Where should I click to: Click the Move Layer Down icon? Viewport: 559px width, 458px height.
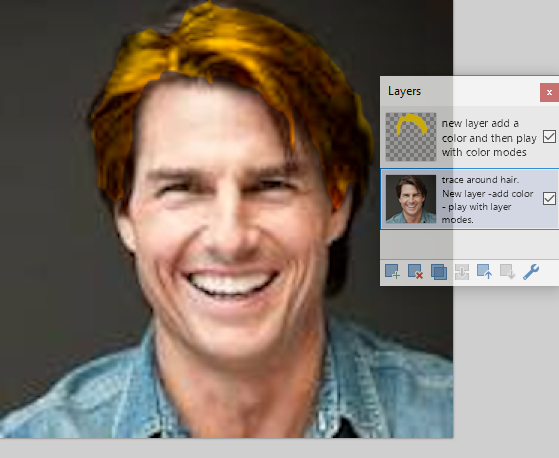(x=507, y=271)
